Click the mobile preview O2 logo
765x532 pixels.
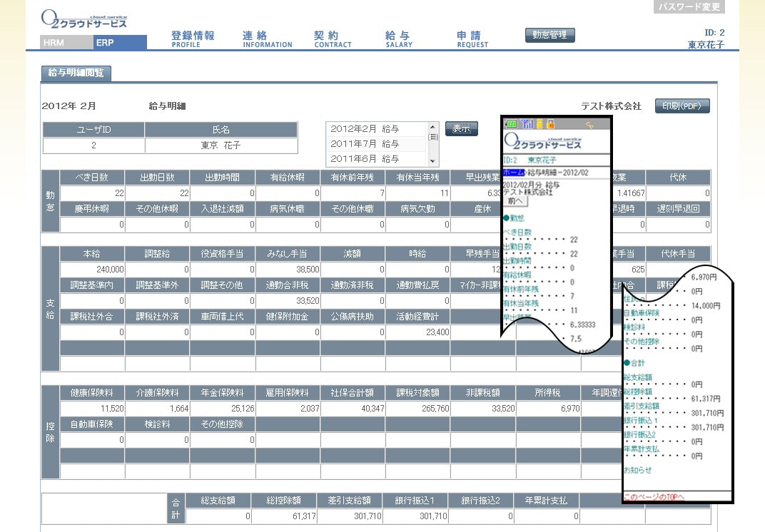point(542,141)
